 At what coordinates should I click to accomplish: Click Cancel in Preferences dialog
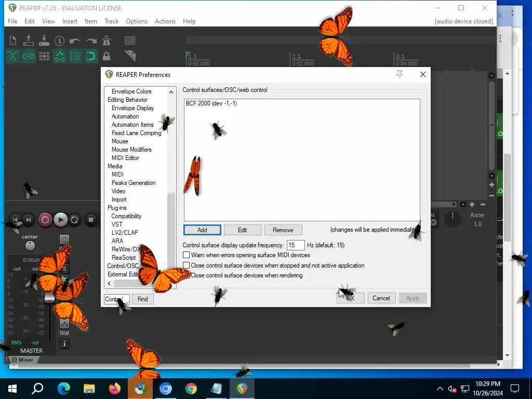381,298
